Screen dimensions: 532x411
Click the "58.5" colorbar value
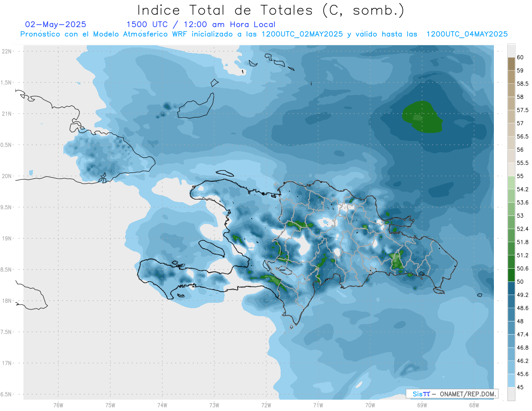coord(523,83)
